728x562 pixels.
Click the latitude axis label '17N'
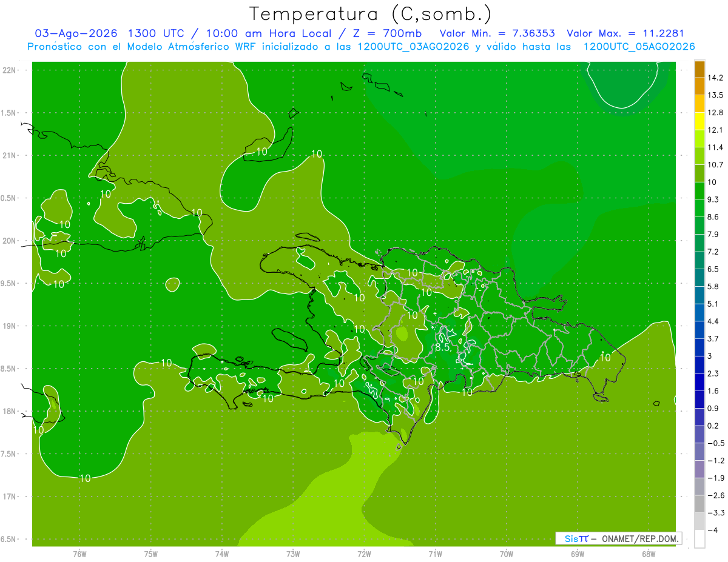(x=9, y=497)
